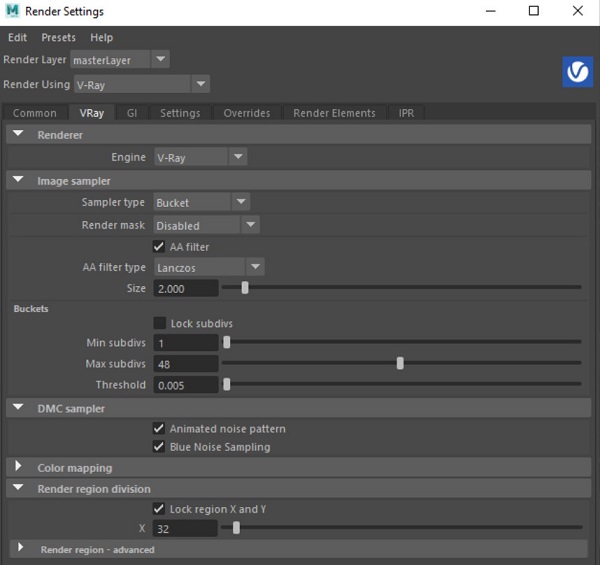Click the Threshold value input field

click(x=185, y=385)
